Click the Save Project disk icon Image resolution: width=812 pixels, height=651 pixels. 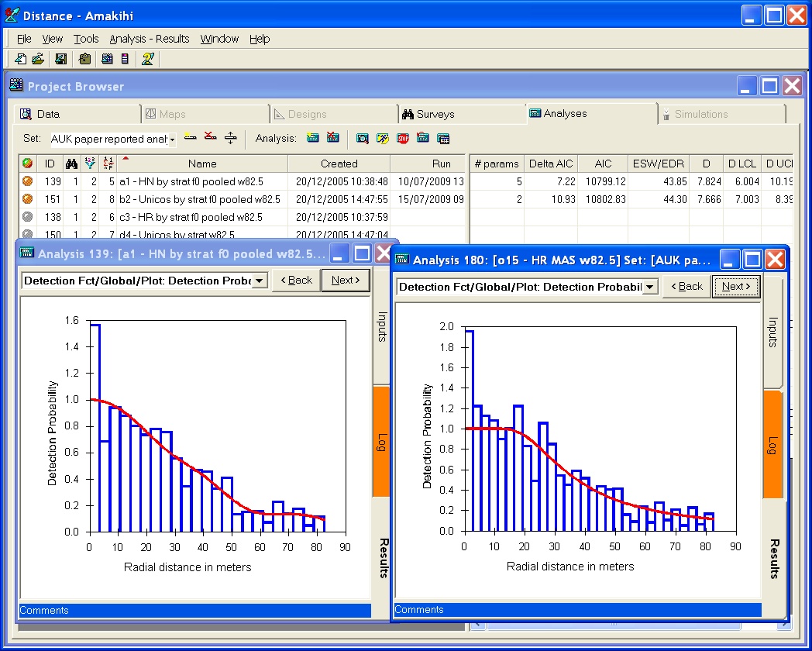(x=61, y=59)
